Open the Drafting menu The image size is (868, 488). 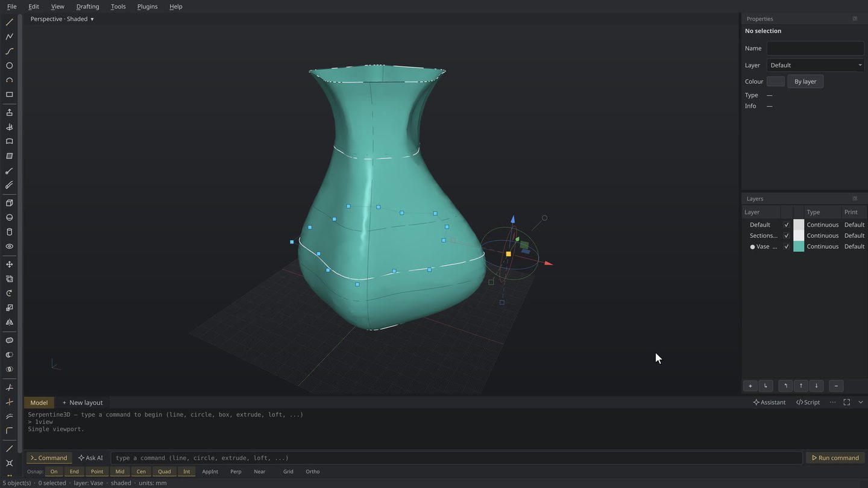pos(87,7)
